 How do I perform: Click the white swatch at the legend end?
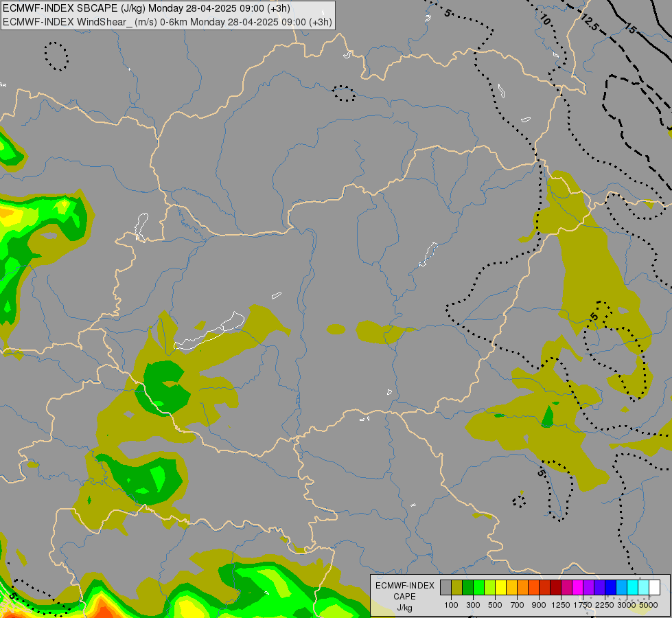point(654,587)
